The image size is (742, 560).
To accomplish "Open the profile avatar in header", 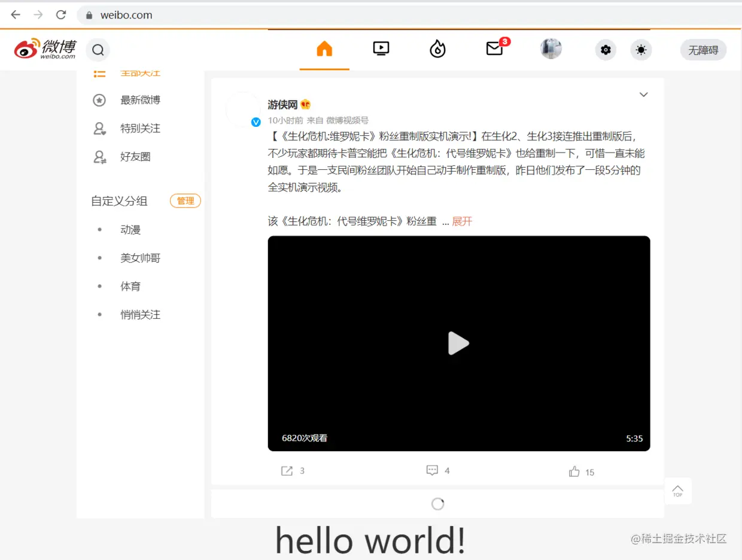I will tap(551, 49).
